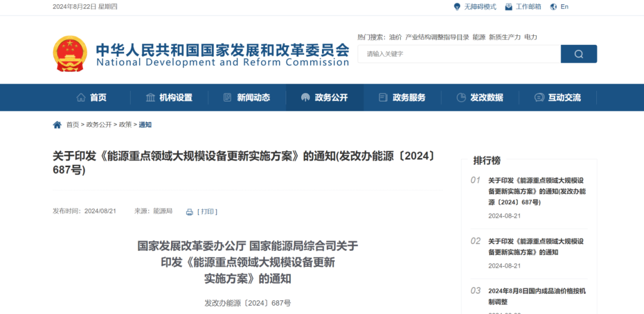This screenshot has width=644, height=314.
Task: Select hot search term 电力
Action: [x=531, y=37]
